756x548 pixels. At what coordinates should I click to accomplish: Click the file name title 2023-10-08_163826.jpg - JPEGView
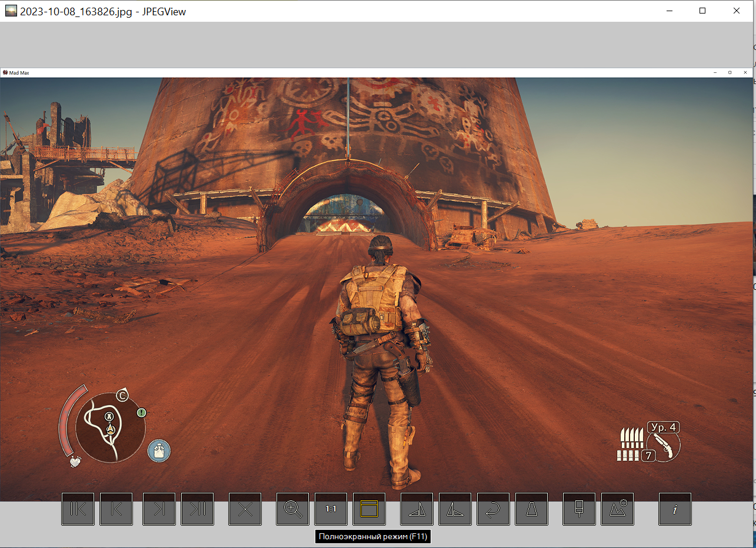pos(103,11)
